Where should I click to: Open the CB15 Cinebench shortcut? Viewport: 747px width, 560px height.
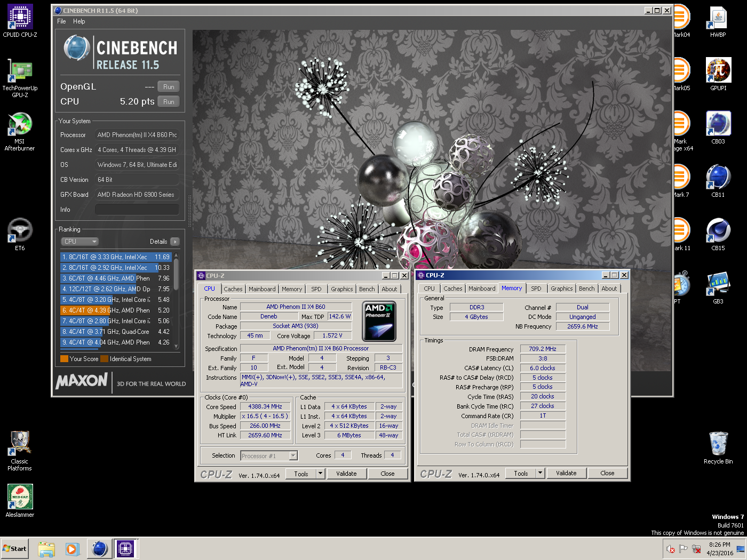[x=718, y=235]
